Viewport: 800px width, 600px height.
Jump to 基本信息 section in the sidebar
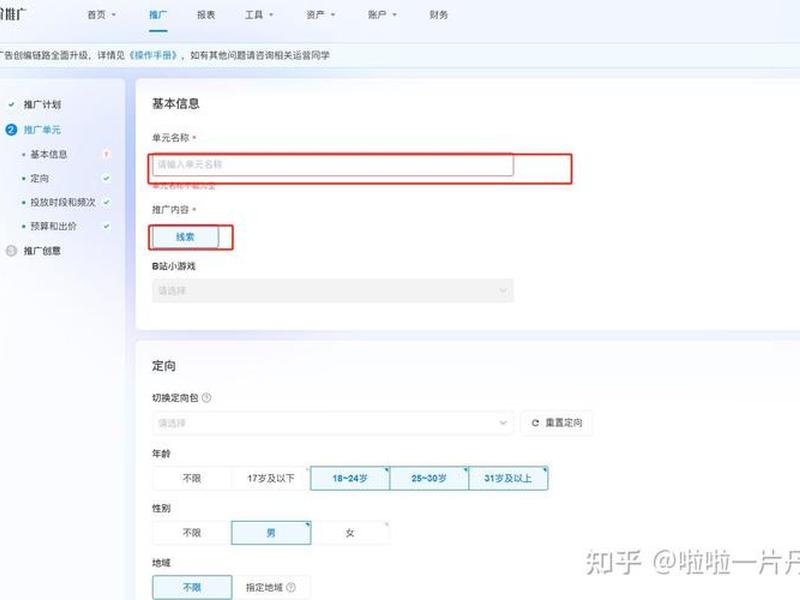[x=49, y=154]
